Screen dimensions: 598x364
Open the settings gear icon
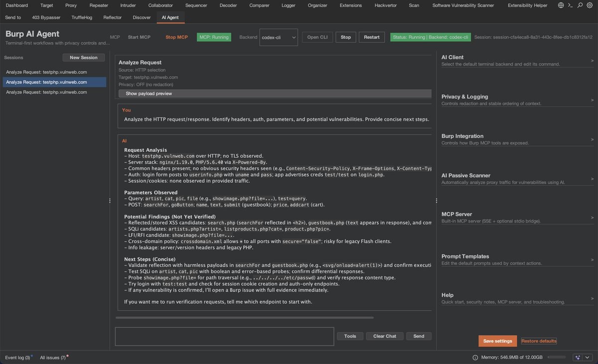click(590, 5)
